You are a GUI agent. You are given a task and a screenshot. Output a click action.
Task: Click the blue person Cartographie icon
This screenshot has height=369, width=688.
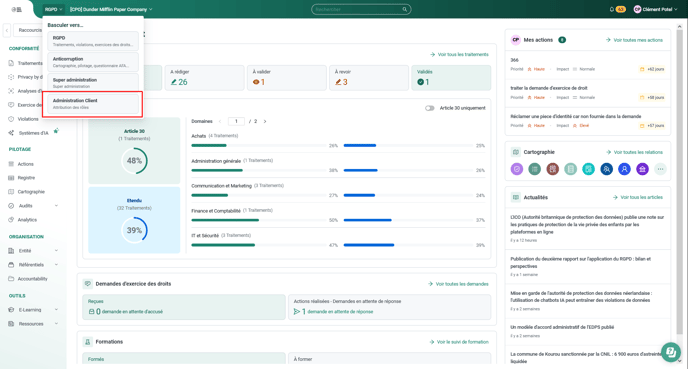624,169
